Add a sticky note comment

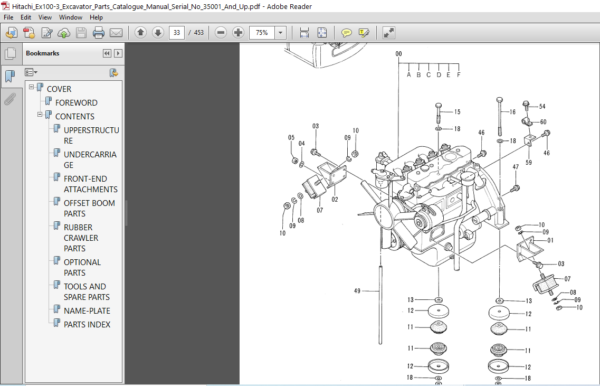tap(346, 33)
